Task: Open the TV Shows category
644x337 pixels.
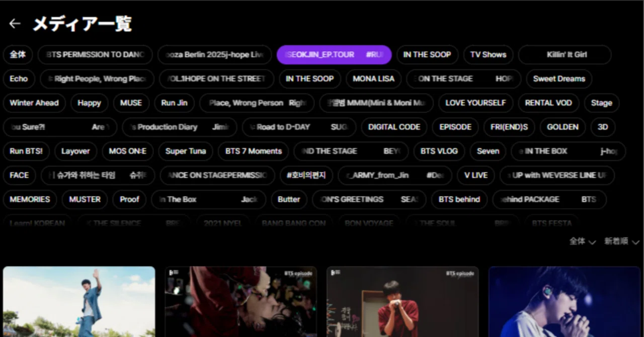Action: click(x=488, y=54)
